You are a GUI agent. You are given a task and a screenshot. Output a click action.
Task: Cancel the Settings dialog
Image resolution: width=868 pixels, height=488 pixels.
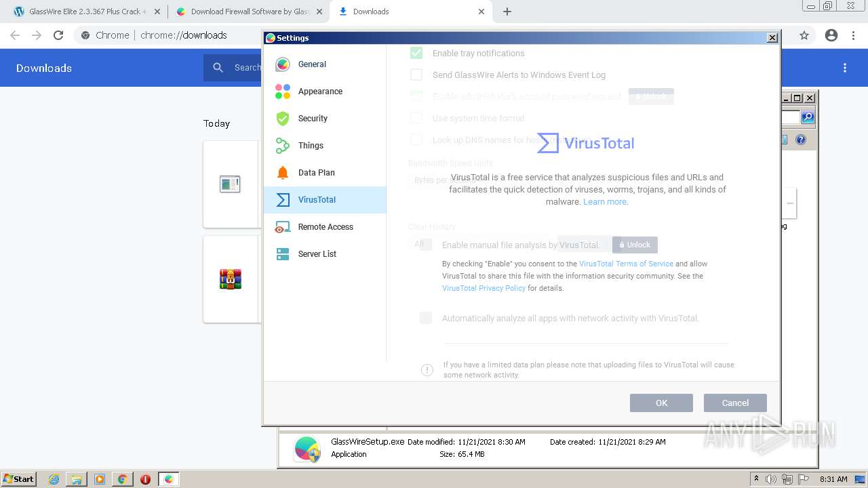point(735,403)
